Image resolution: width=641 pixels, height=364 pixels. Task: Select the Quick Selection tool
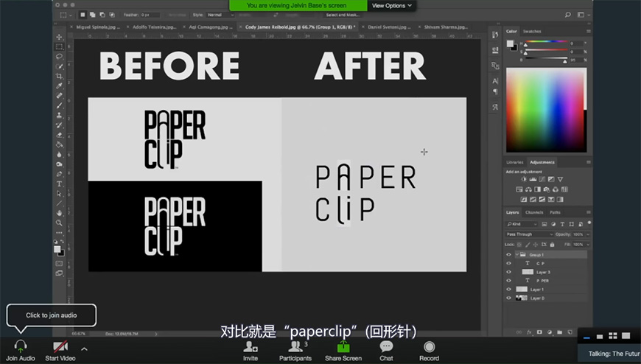[x=59, y=66]
